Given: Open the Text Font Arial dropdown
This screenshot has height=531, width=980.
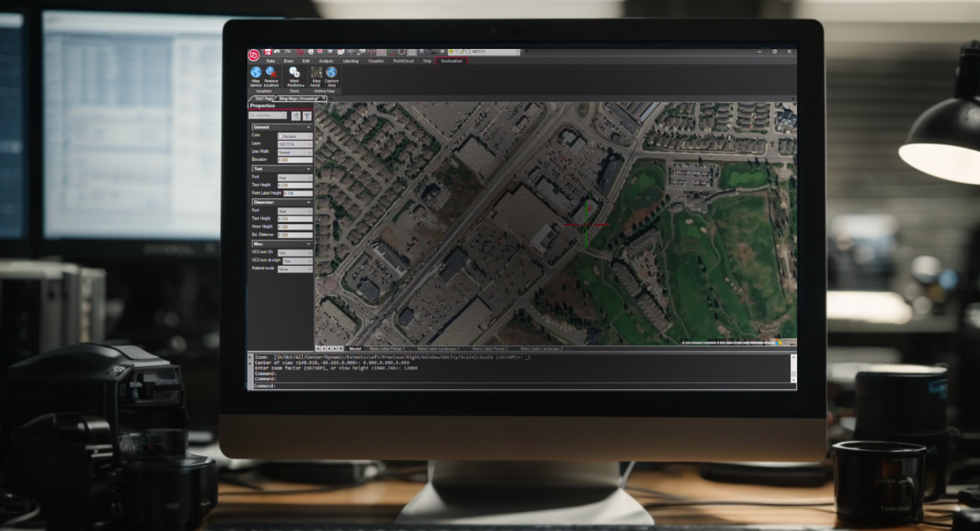Looking at the screenshot, I should coord(295,177).
